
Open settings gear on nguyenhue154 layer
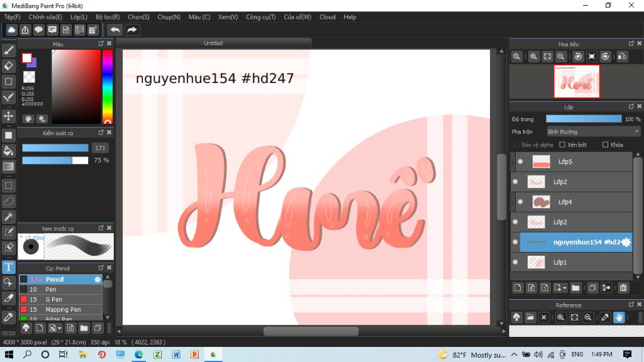tap(626, 242)
